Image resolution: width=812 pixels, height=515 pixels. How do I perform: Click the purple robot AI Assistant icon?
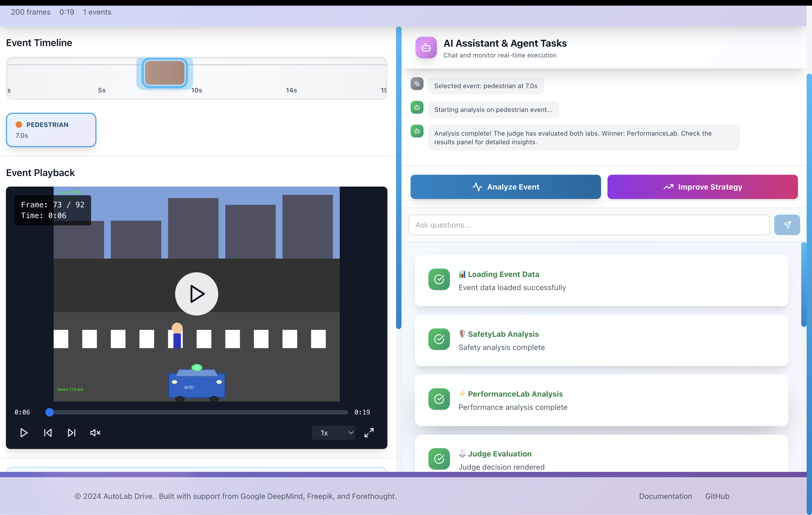coord(426,47)
